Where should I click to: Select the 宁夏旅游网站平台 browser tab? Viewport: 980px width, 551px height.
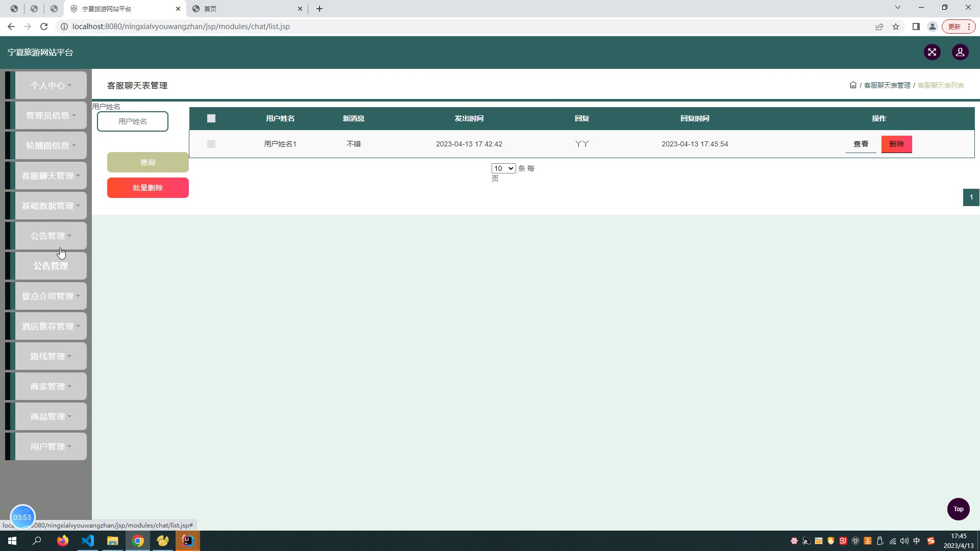(125, 9)
